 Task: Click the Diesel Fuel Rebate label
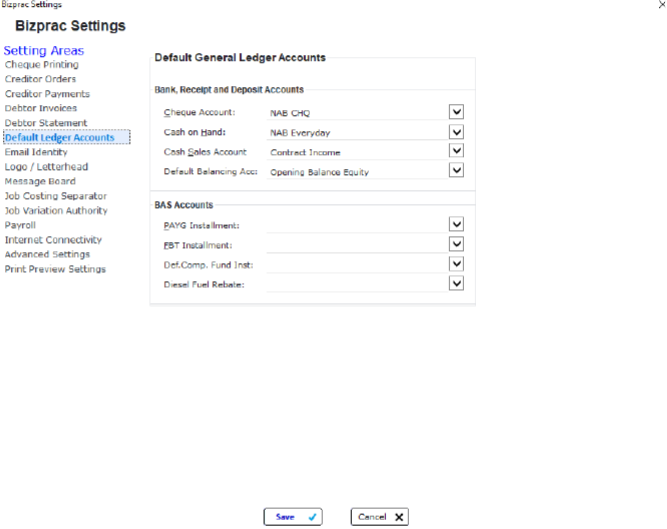click(x=204, y=284)
